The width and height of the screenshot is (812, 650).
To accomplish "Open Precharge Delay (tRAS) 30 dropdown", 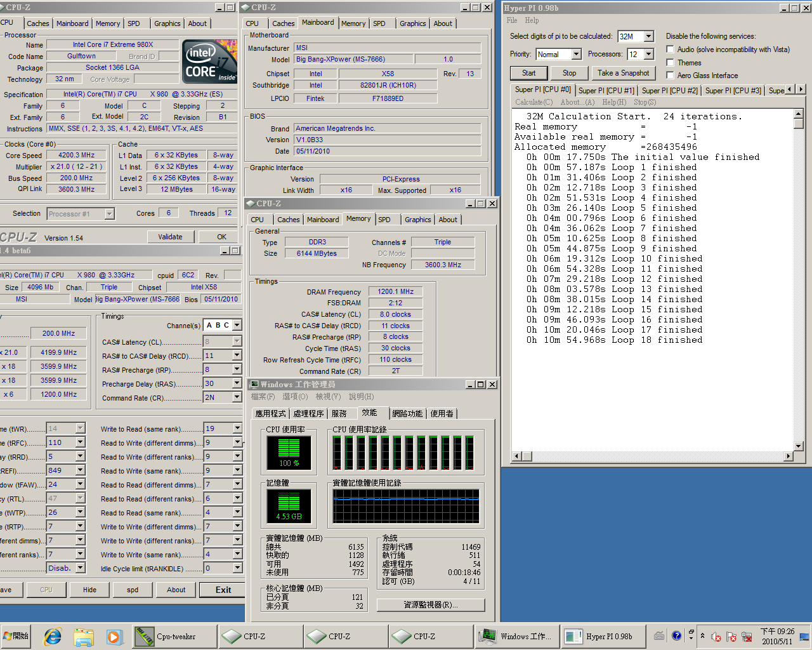I will pos(237,383).
